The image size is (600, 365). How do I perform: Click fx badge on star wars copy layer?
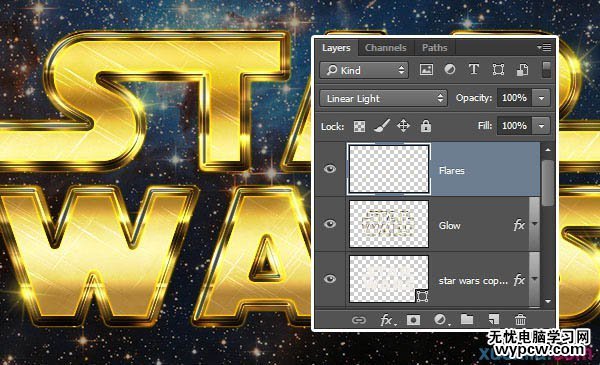[518, 280]
